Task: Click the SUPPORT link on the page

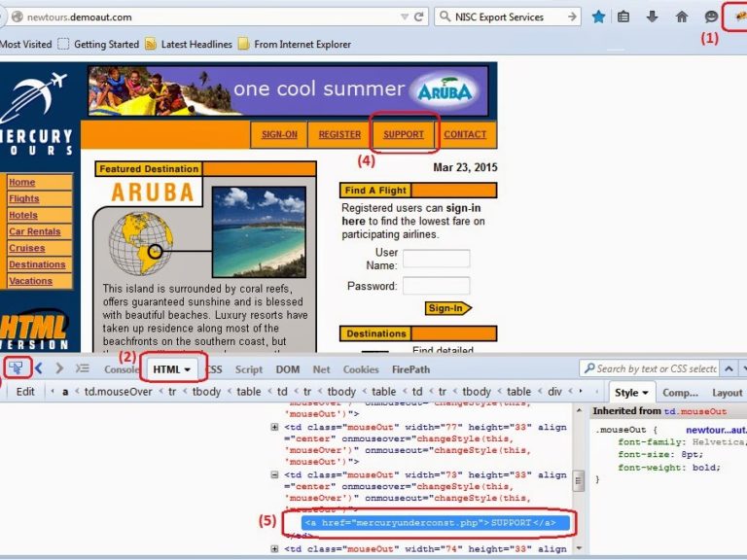Action: (404, 134)
